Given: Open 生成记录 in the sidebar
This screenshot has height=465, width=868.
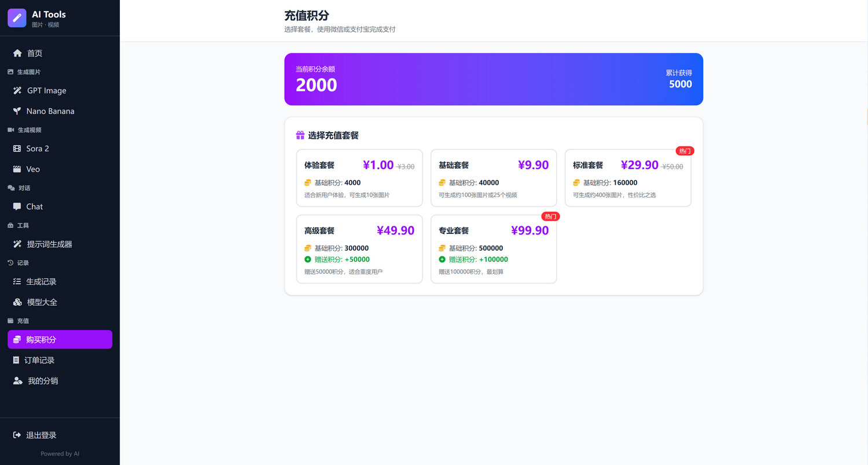Looking at the screenshot, I should [41, 282].
